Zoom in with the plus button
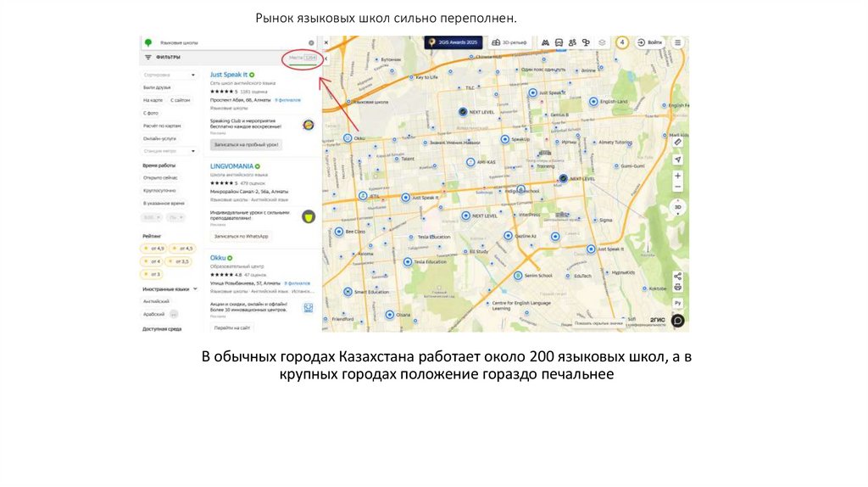 pyautogui.click(x=677, y=176)
